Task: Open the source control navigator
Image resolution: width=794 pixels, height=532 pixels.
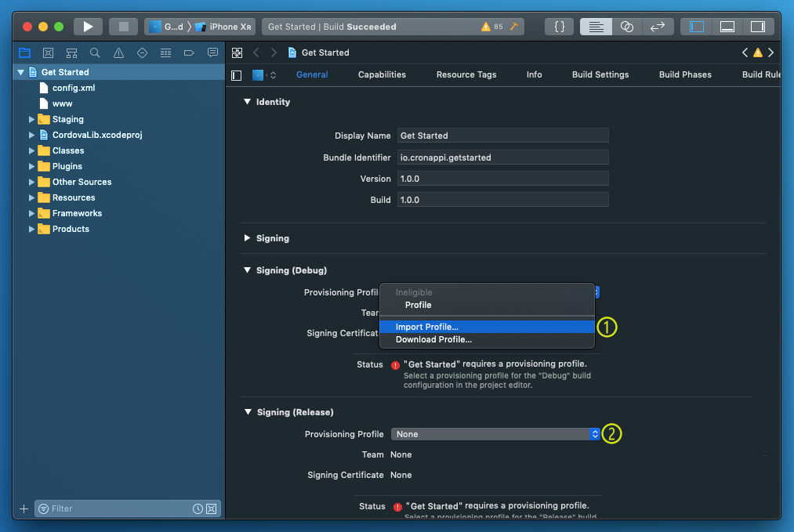Action: point(48,52)
